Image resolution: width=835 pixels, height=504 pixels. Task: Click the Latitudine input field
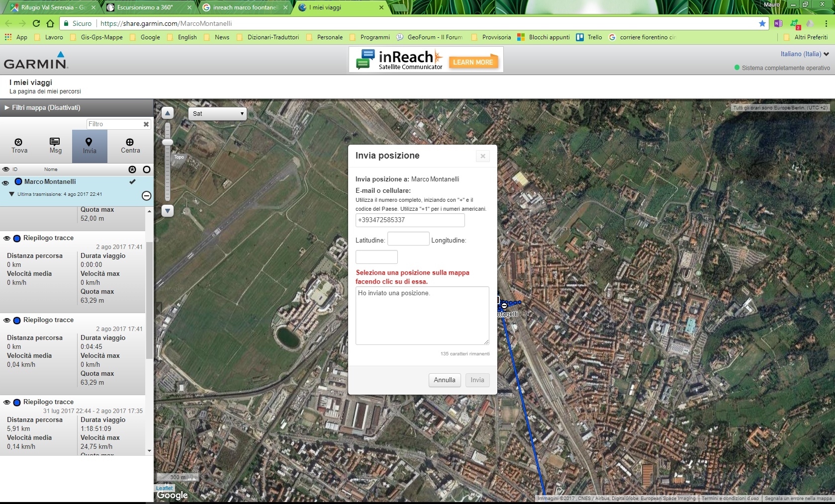tap(408, 239)
